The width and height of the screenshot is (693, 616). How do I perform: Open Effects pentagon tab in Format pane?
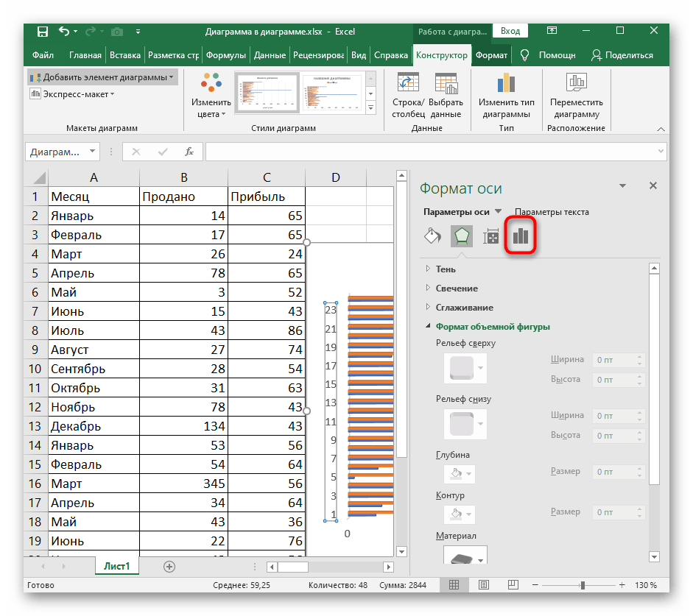462,236
